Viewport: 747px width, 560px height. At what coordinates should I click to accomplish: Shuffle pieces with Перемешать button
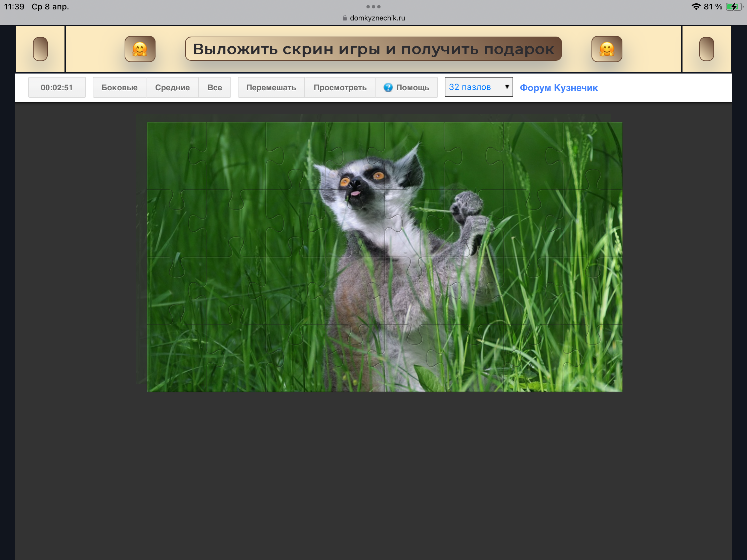click(x=271, y=87)
